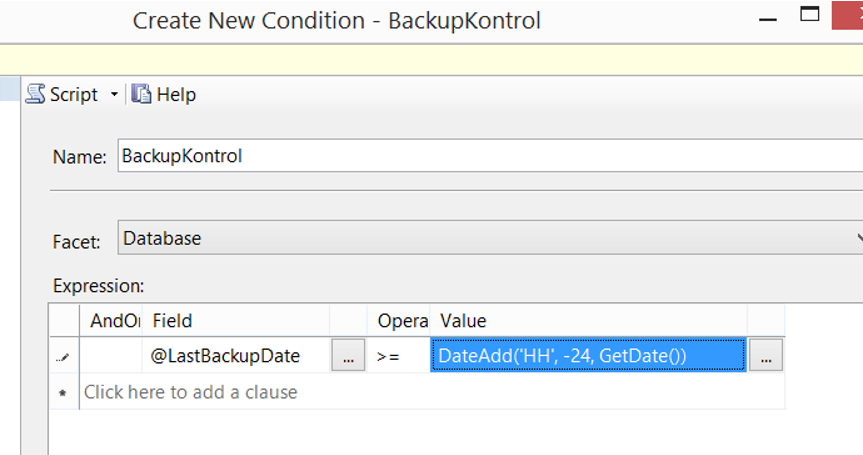Maximize the Create New Condition window
This screenshot has width=863, height=455.
tap(809, 15)
